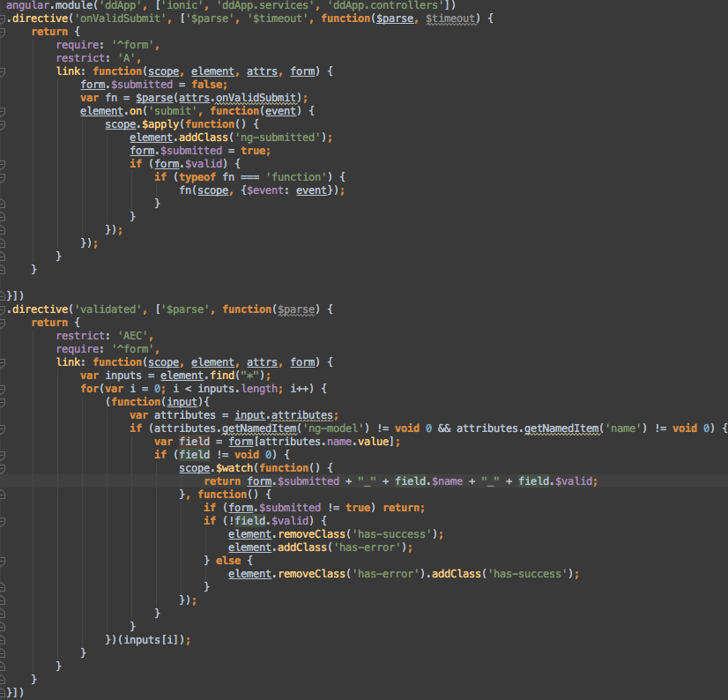This screenshot has width=728, height=700.
Task: Click attrs.onValidSubmit inside the $parse call
Action: pos(237,98)
